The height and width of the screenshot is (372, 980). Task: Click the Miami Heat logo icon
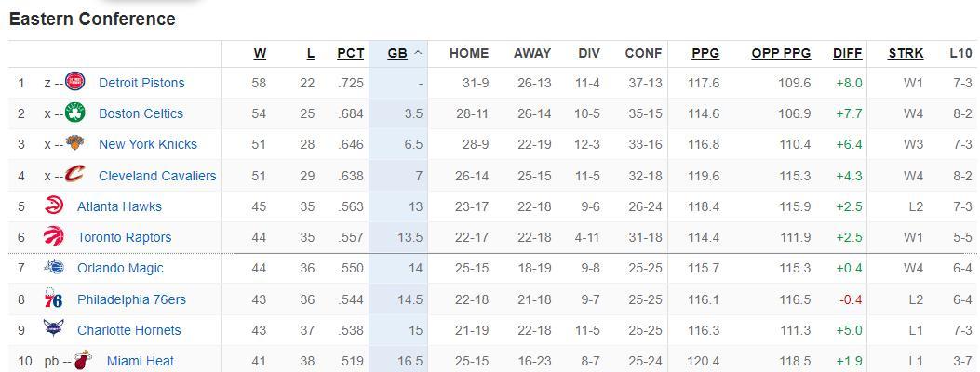[x=84, y=361]
